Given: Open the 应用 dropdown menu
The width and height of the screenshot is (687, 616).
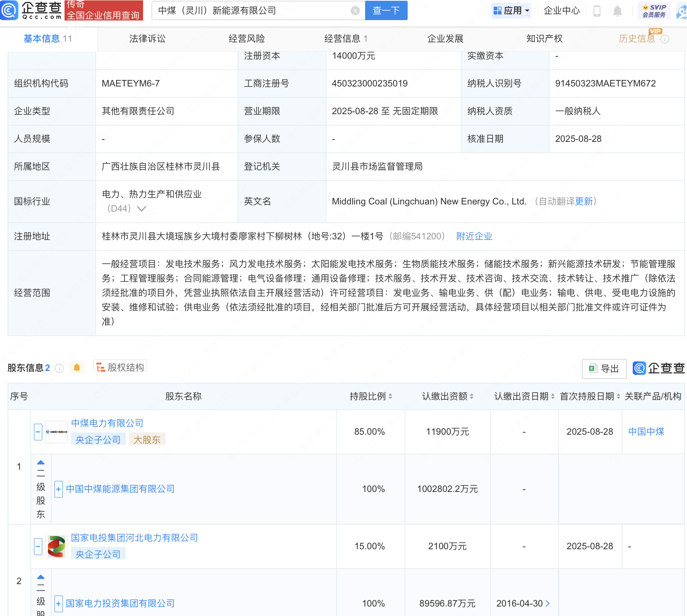Looking at the screenshot, I should [511, 11].
